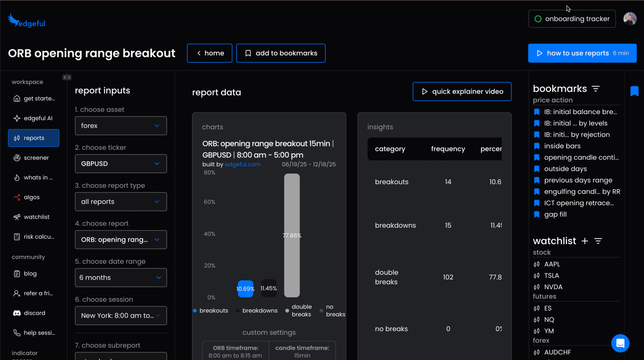Viewport: 644px width, 360px height.
Task: Open the forex asset dropdown
Action: click(x=121, y=126)
